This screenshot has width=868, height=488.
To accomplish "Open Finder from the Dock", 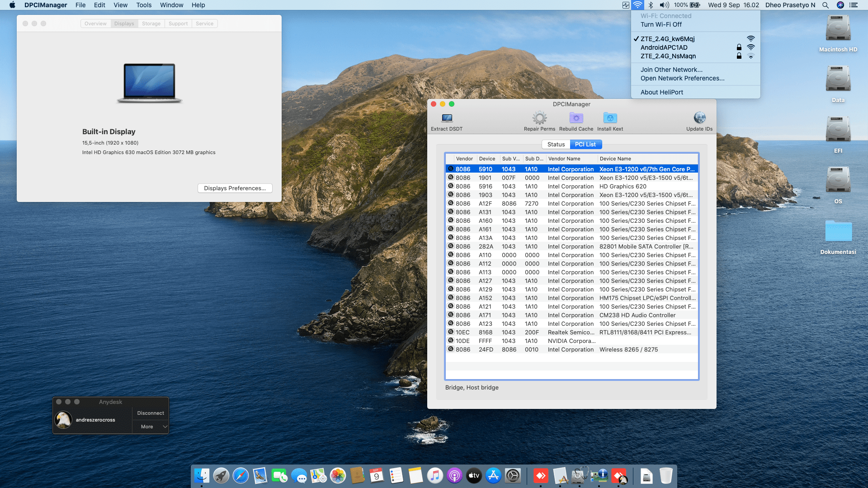I will [x=202, y=475].
